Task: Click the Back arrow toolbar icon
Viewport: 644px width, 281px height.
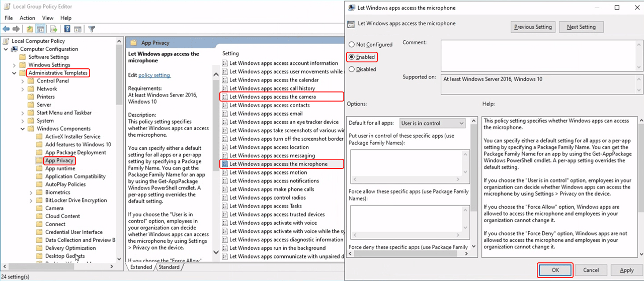Action: 6,29
